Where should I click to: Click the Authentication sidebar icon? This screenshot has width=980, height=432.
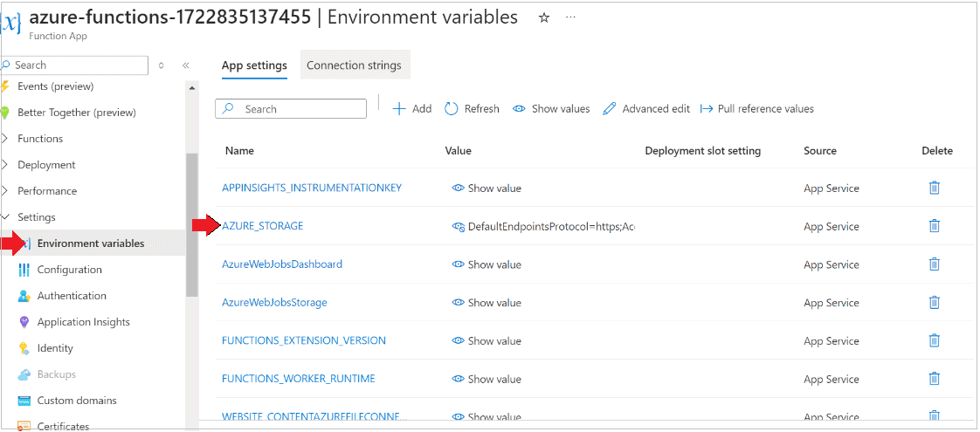24,296
